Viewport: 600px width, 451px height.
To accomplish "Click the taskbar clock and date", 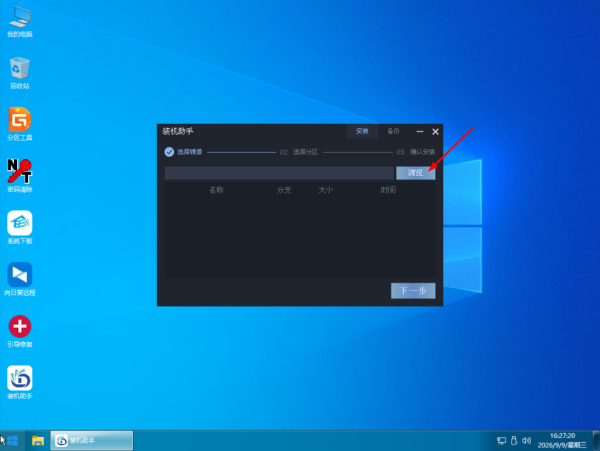I will coord(562,441).
